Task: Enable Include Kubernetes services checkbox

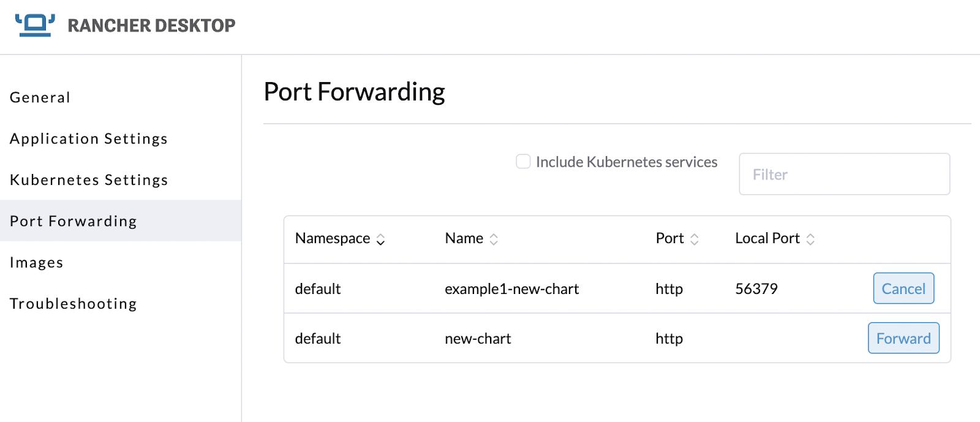Action: [523, 162]
